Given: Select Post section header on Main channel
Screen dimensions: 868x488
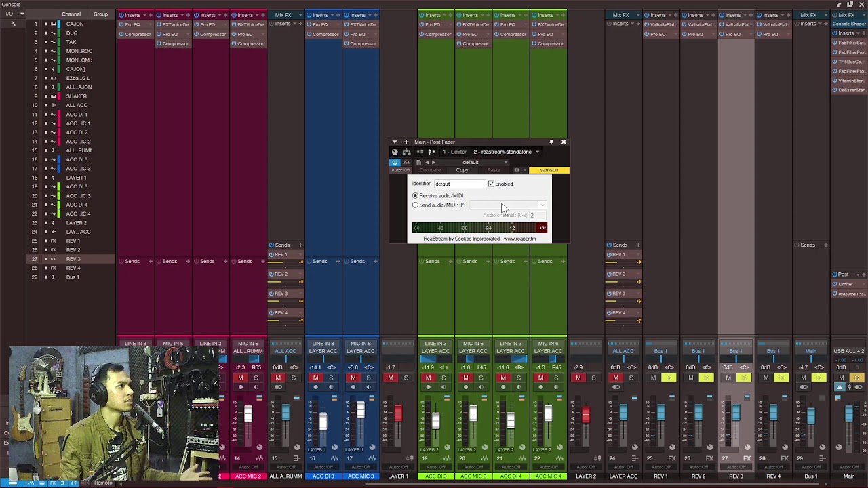Looking at the screenshot, I should (x=844, y=274).
